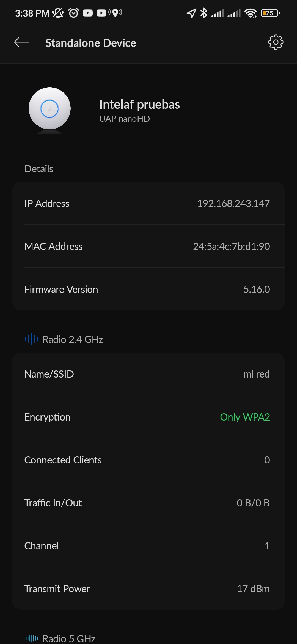Tap the Intelaf pruebas device name
Image resolution: width=297 pixels, height=644 pixels.
pos(139,105)
